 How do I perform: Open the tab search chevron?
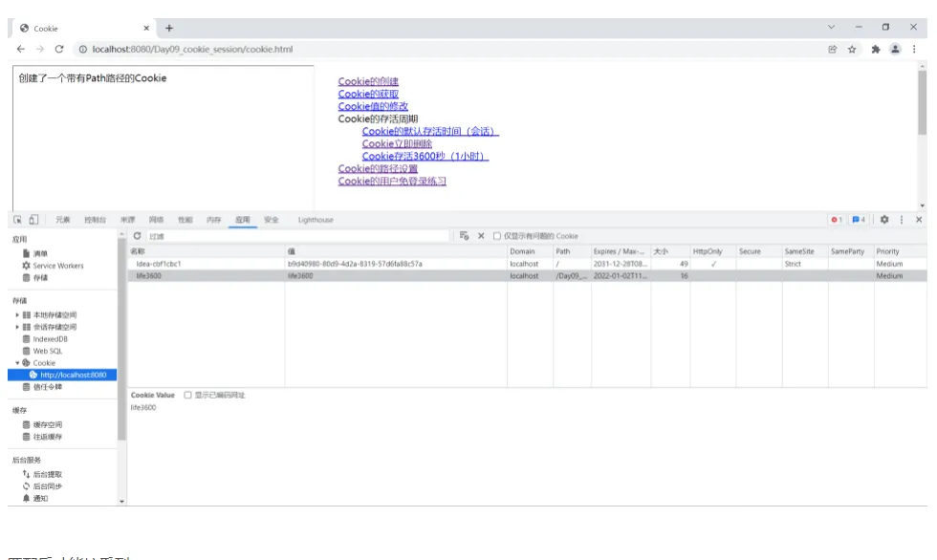[831, 27]
